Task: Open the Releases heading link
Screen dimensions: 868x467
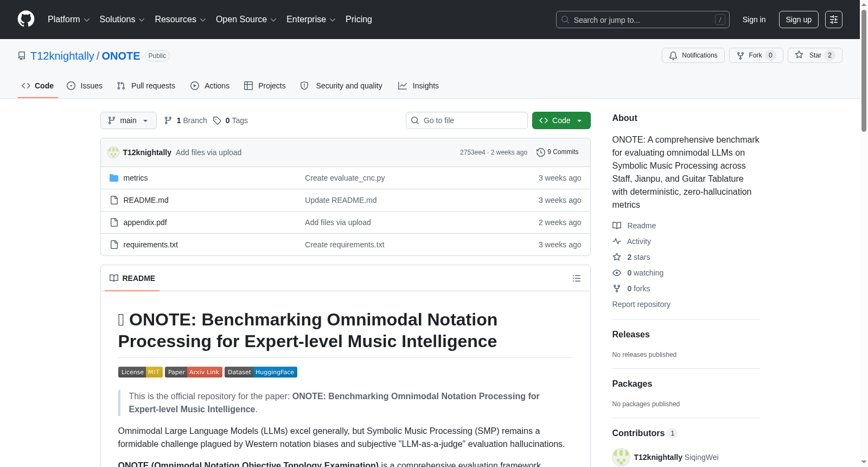Action: (631, 335)
